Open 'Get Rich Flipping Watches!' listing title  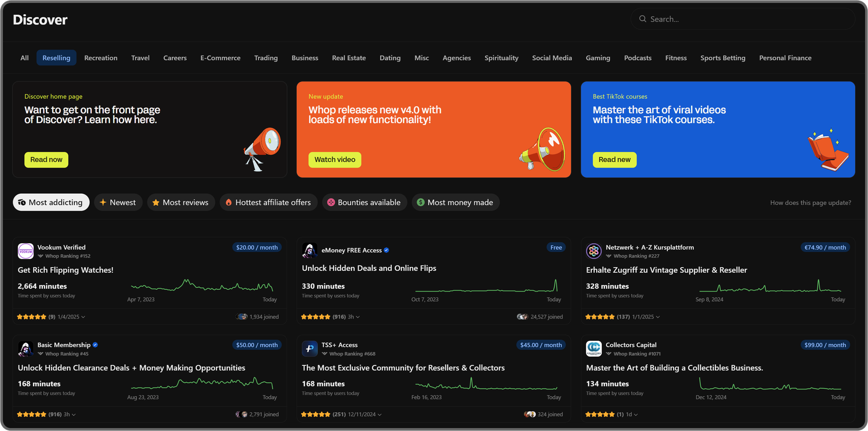66,270
